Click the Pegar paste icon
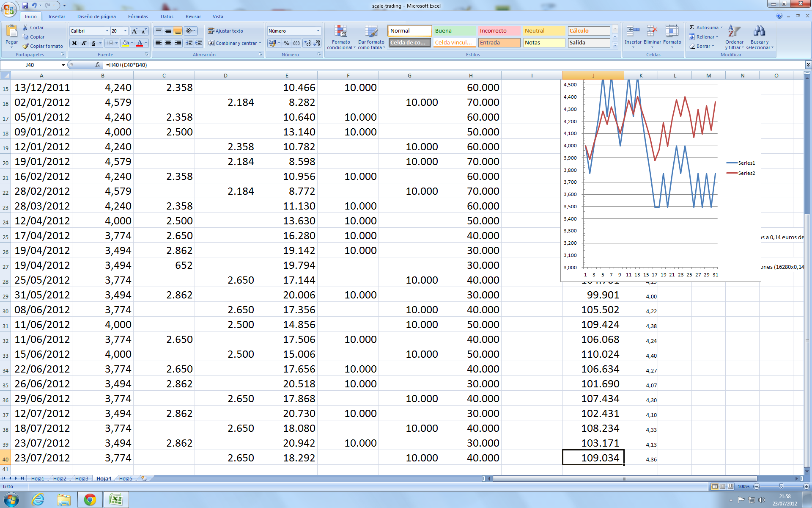This screenshot has height=508, width=812. point(11,32)
